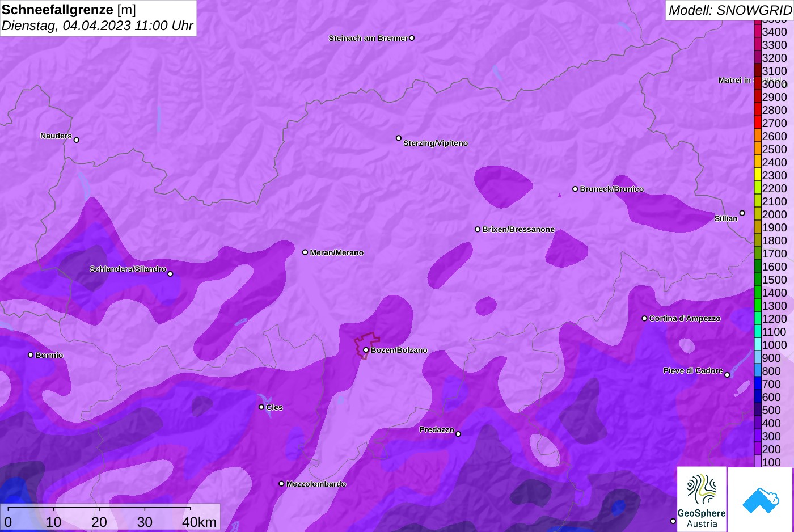
Task: Click the 200 purple legend swatch
Action: coord(758,449)
